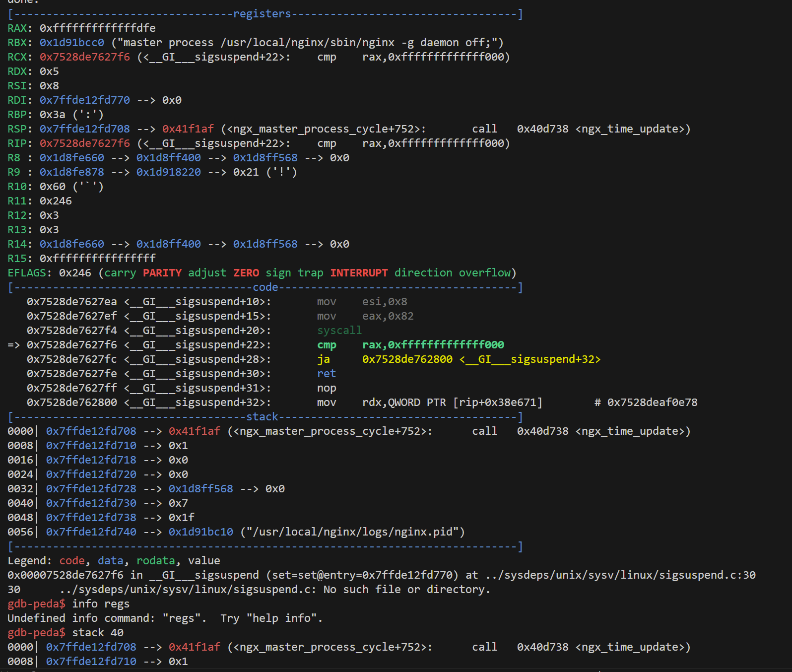Click the code section header
792x672 pixels.
265,287
